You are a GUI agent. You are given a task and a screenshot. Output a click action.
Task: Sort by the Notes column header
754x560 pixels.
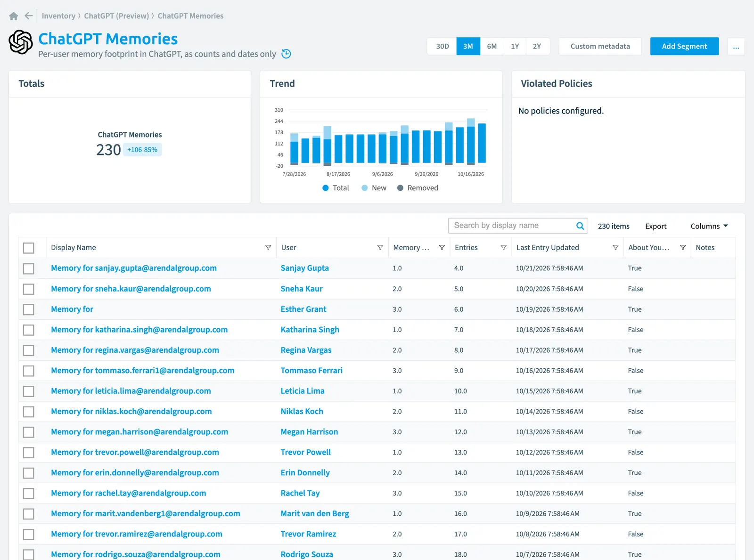[x=705, y=248]
